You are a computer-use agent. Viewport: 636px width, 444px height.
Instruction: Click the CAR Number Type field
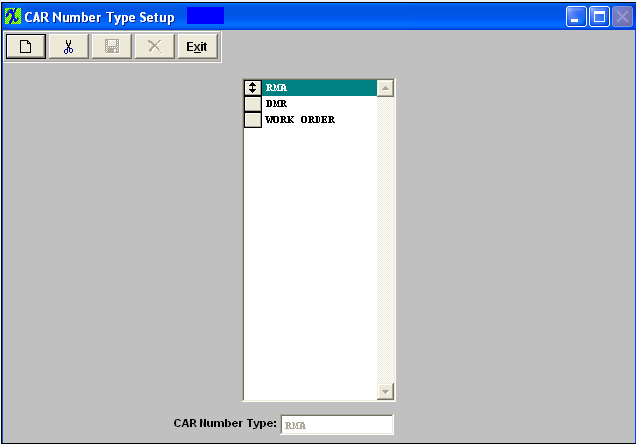coord(337,425)
